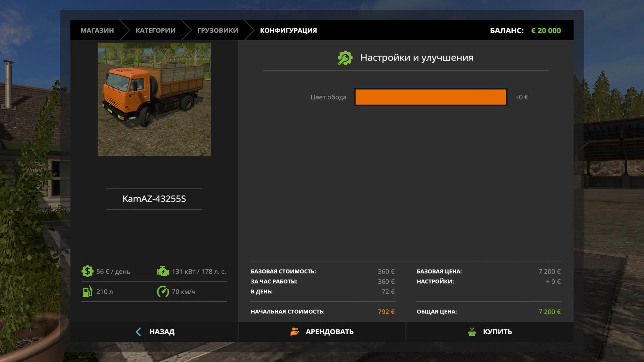Click the balance amount € 20 000

click(x=546, y=31)
